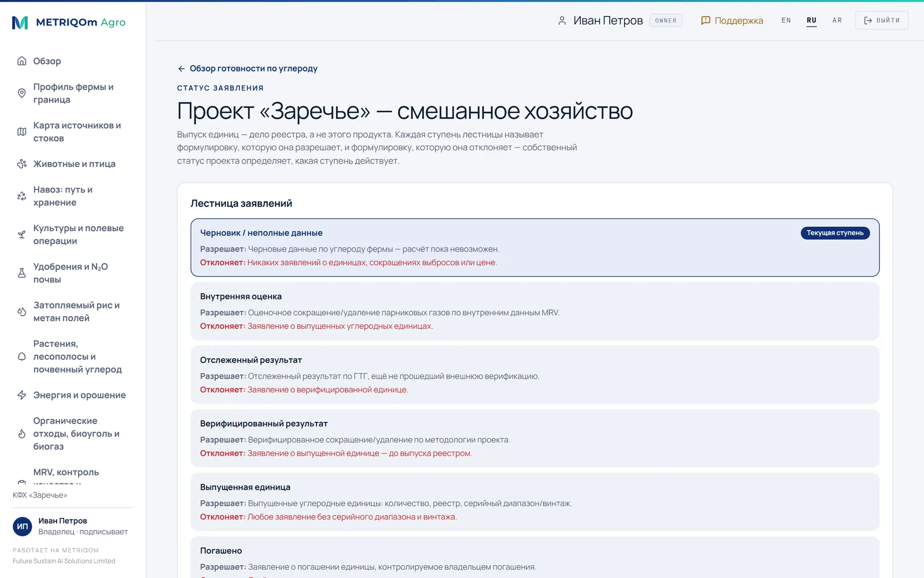Select Навоз: путь и хранение
Image resolution: width=924 pixels, height=578 pixels.
(73, 196)
